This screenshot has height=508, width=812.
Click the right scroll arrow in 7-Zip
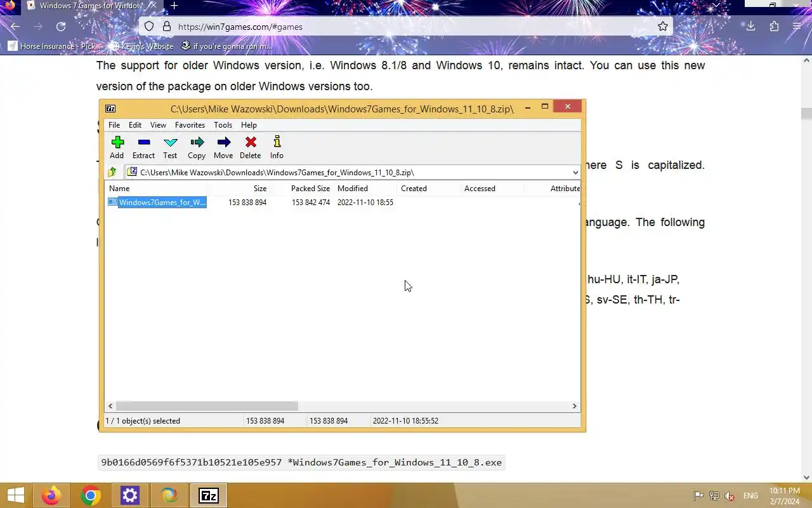(x=575, y=406)
